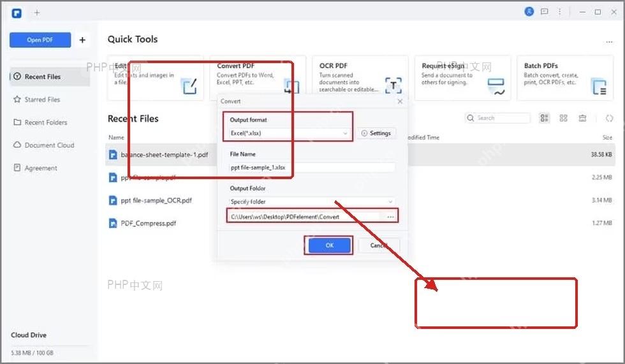Open the user account avatar

coord(529,11)
